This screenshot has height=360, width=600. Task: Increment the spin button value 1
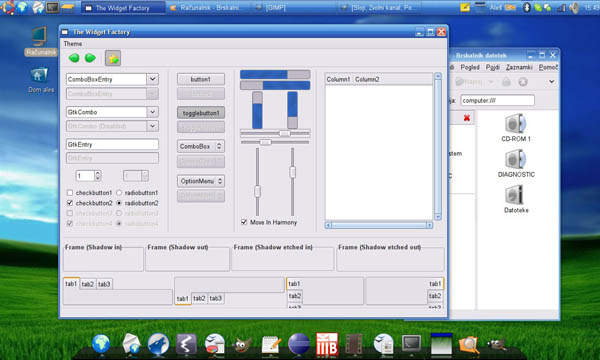pos(98,173)
